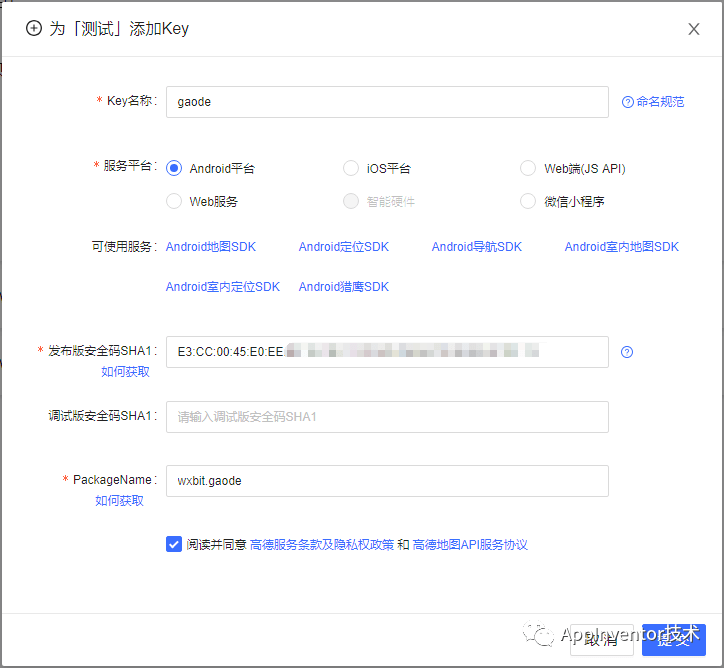This screenshot has height=668, width=724.
Task: Open the 命名规范 naming rules help
Action: pos(653,102)
